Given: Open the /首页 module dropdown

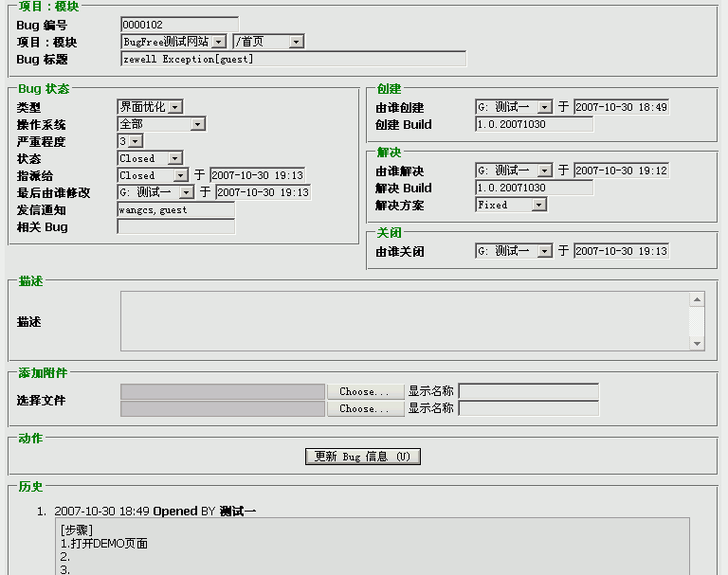Looking at the screenshot, I should [268, 42].
